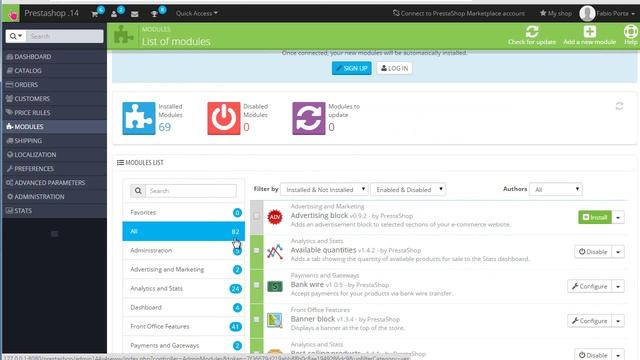
Task: Open Stats in the sidebar
Action: [54, 211]
